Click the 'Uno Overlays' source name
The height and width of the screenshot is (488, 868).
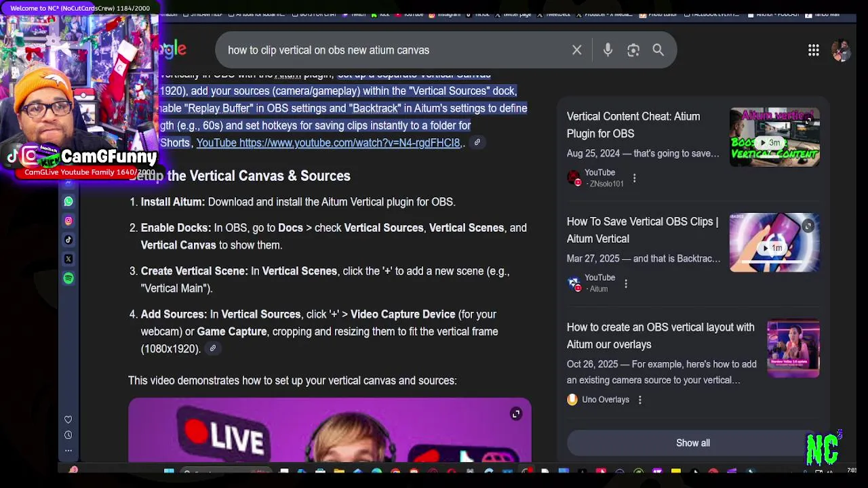(x=606, y=400)
